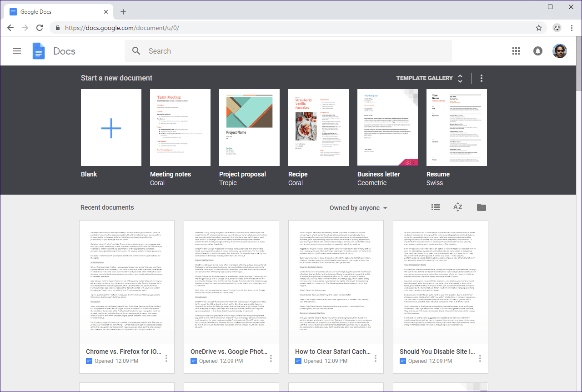This screenshot has height=392, width=582.
Task: Click 'Opened 12:09 PM' under Safari document
Action: pos(326,361)
